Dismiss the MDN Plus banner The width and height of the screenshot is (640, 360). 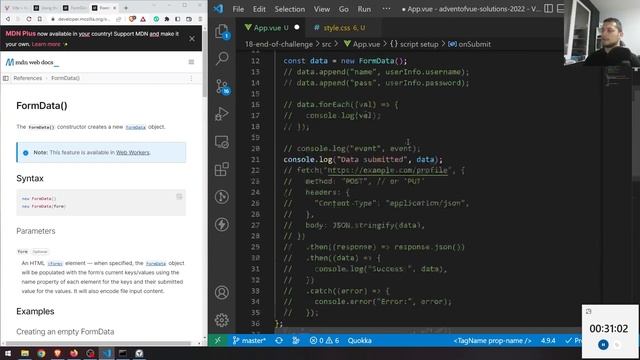coord(192,39)
